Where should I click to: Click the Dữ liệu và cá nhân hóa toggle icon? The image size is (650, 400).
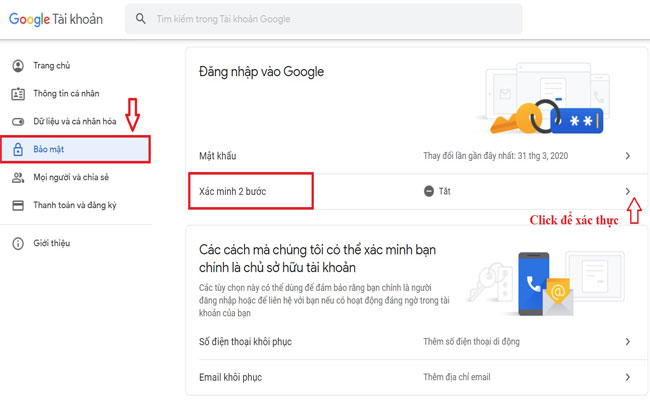(x=18, y=122)
